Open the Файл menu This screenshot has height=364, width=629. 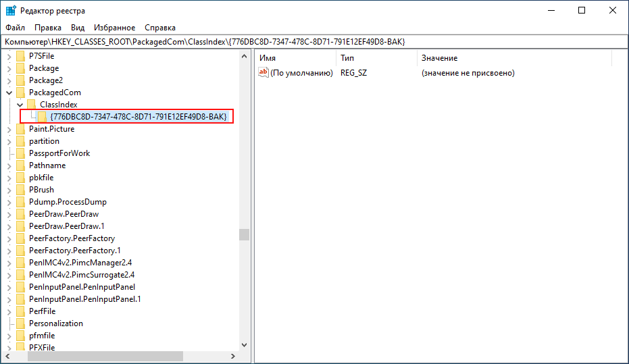(16, 28)
